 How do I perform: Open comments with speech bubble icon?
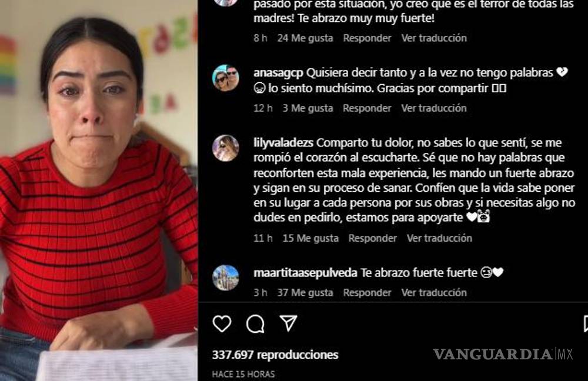point(255,323)
